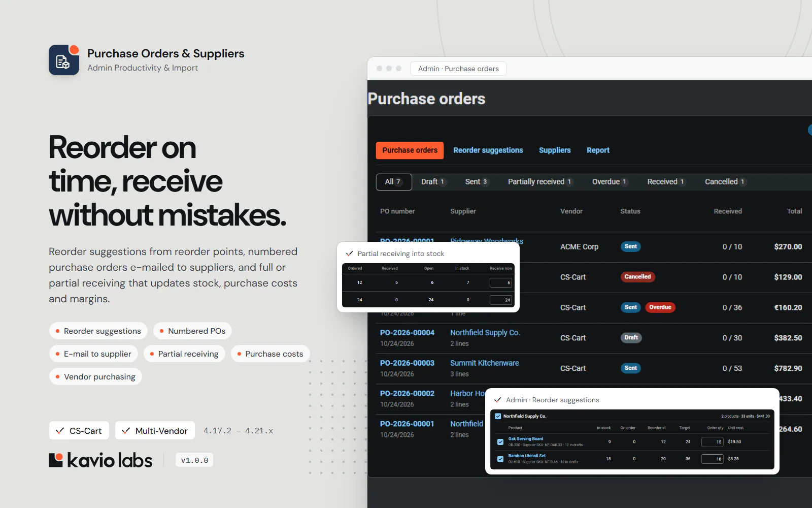Filter orders by Overdue 1
The image size is (812, 508).
point(610,182)
